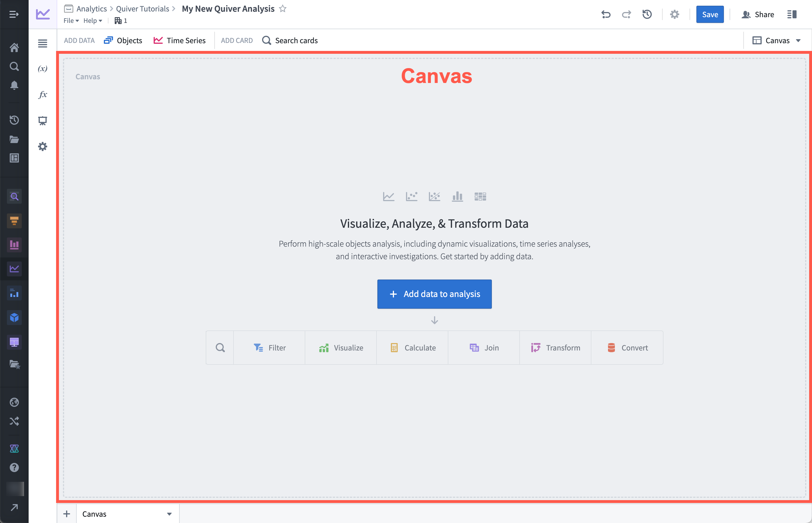This screenshot has height=523, width=812.
Task: Open the Quiver Tutorials breadcrumb
Action: tap(143, 9)
